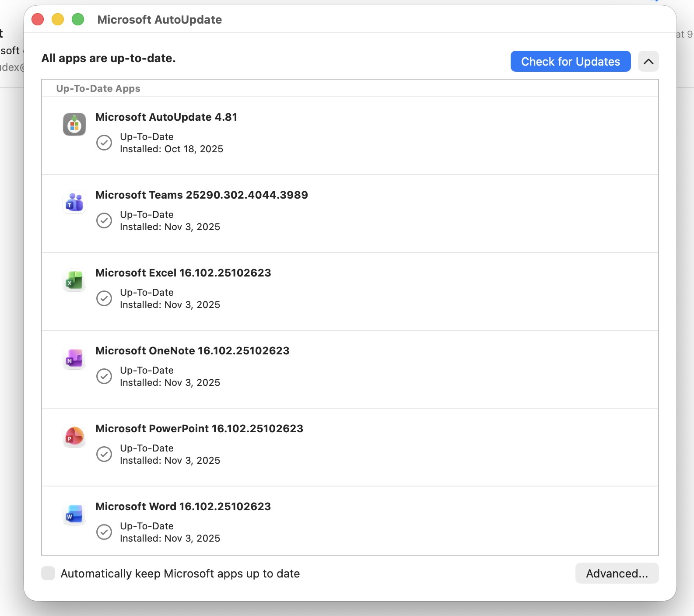Select the Microsoft PowerPoint 16.102.25102623 title
Viewport: 694px width, 616px height.
(x=200, y=429)
